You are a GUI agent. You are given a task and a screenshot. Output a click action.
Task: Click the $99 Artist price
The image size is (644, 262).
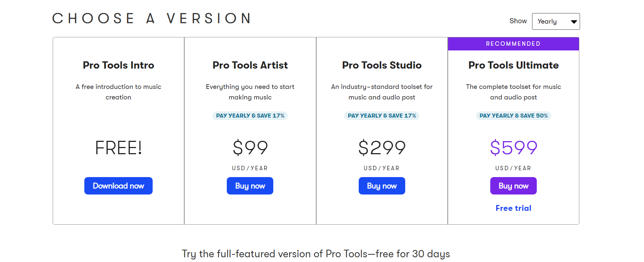(x=250, y=148)
